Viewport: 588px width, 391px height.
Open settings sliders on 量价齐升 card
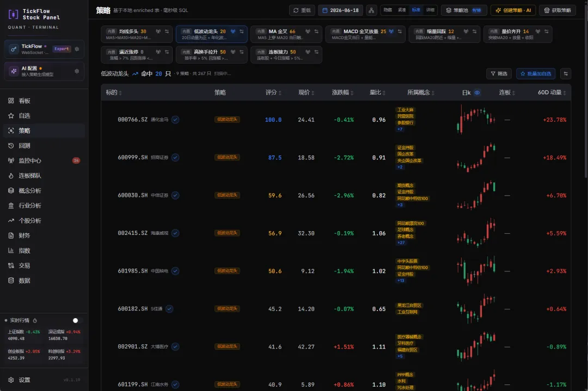click(547, 32)
